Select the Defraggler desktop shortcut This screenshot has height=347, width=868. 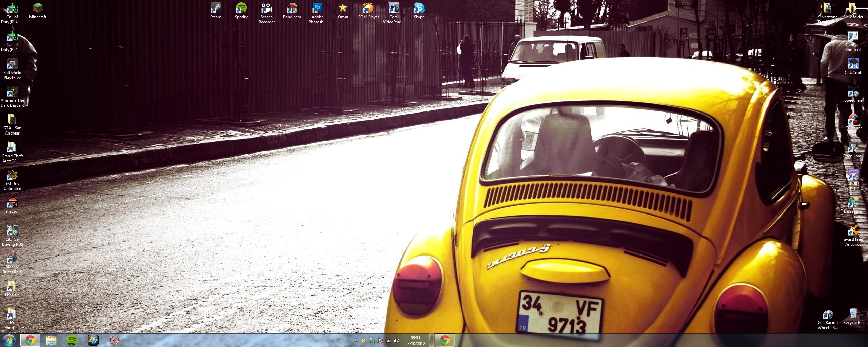pyautogui.click(x=853, y=205)
